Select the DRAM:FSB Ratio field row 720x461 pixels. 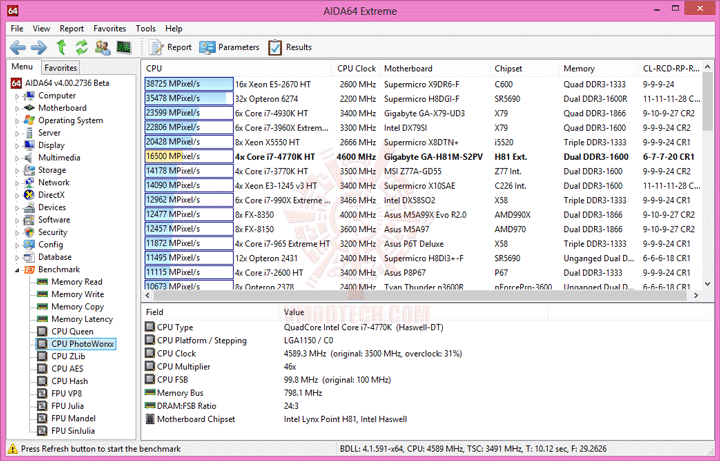pos(349,406)
